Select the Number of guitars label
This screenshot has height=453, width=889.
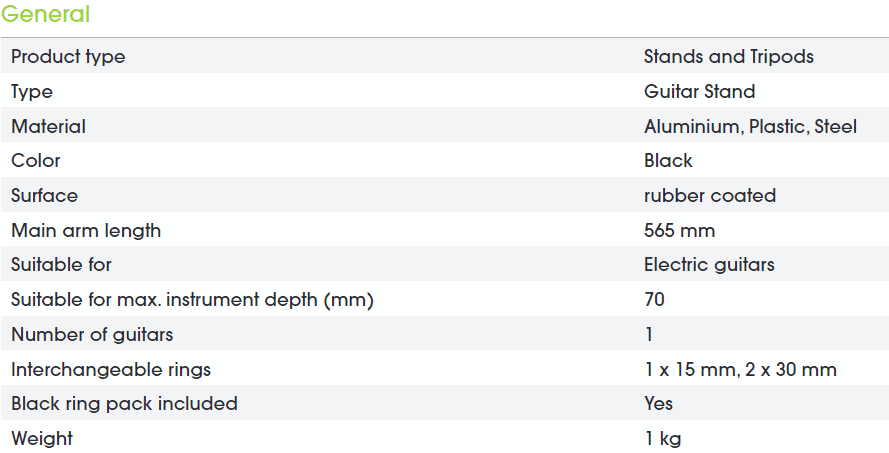(x=92, y=334)
